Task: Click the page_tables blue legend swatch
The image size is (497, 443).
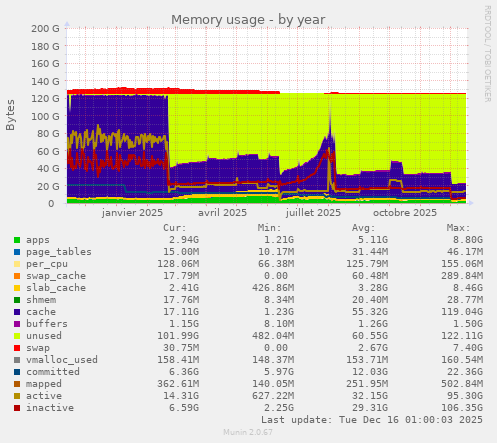Action: tap(17, 252)
